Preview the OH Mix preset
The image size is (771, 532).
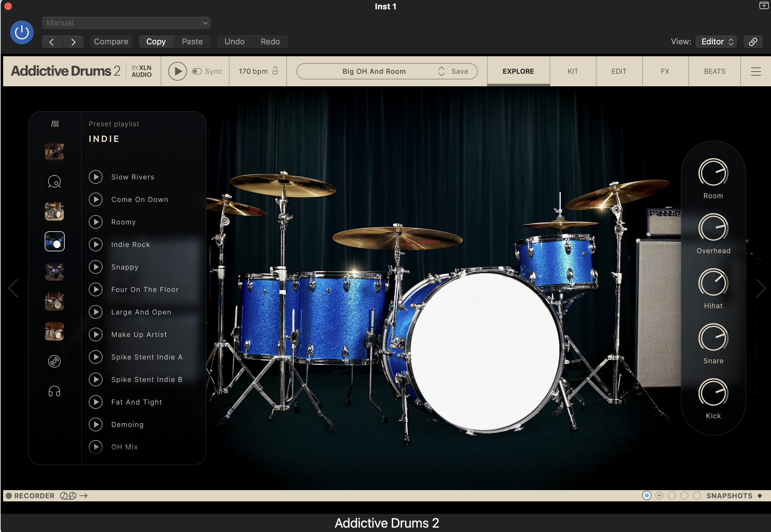click(x=96, y=447)
